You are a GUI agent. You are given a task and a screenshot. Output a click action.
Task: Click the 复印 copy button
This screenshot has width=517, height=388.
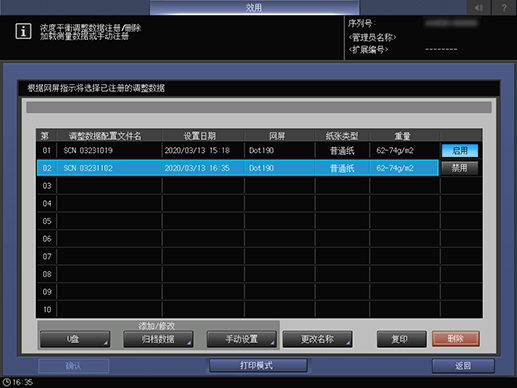(402, 339)
